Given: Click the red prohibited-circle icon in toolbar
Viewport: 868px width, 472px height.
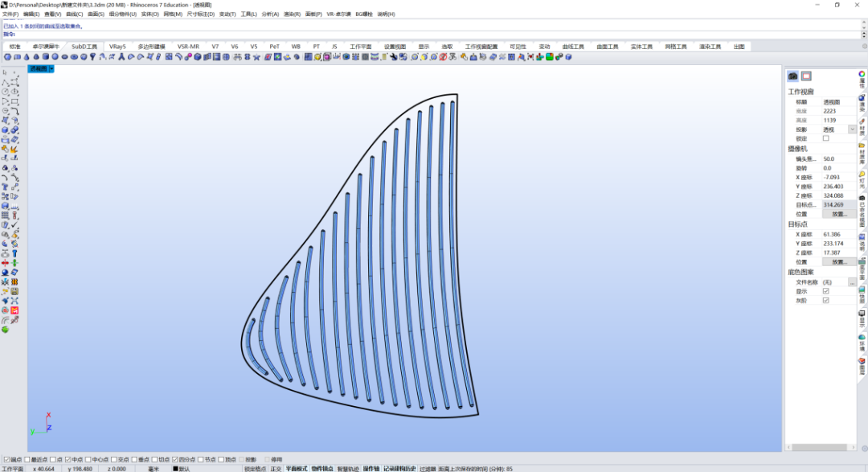Looking at the screenshot, I should tap(443, 57).
